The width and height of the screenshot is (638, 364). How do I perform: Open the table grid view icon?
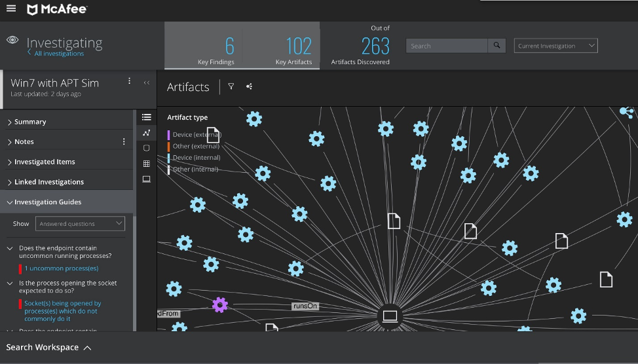146,164
